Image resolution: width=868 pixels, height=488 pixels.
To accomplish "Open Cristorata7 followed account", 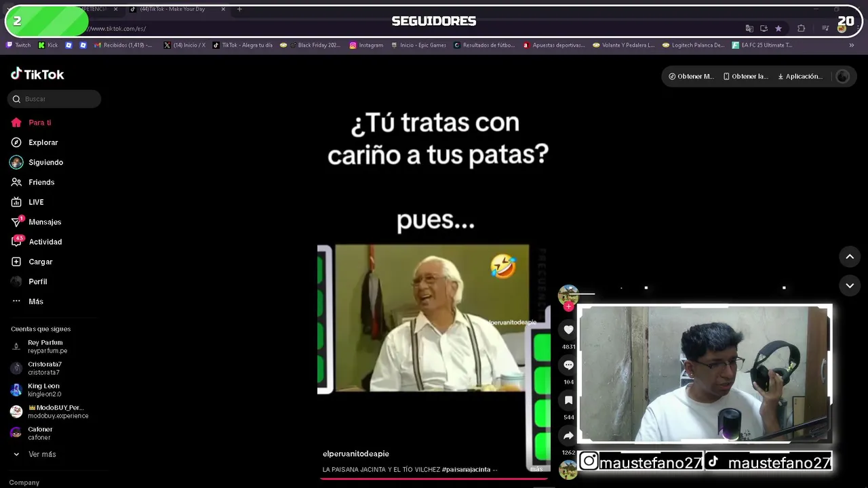I will tap(45, 368).
